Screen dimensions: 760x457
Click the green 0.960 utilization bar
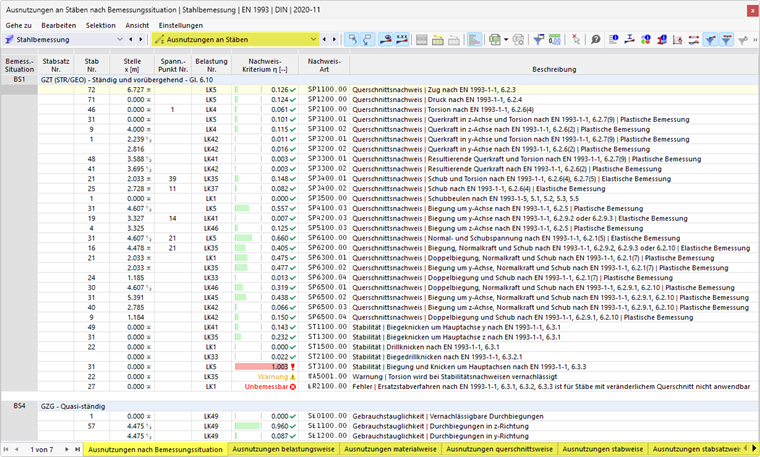pyautogui.click(x=247, y=426)
